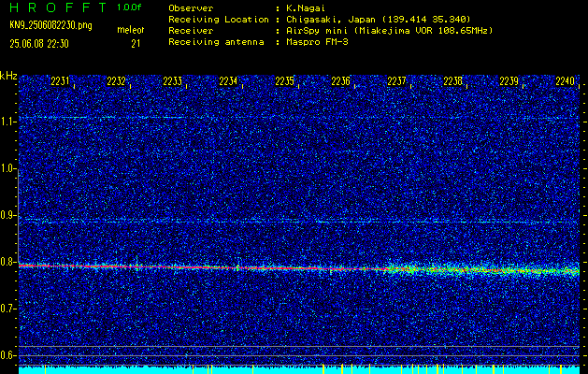Select the AirSpy mini receiver text
Viewport: 588px width, 374px height.
(x=389, y=31)
